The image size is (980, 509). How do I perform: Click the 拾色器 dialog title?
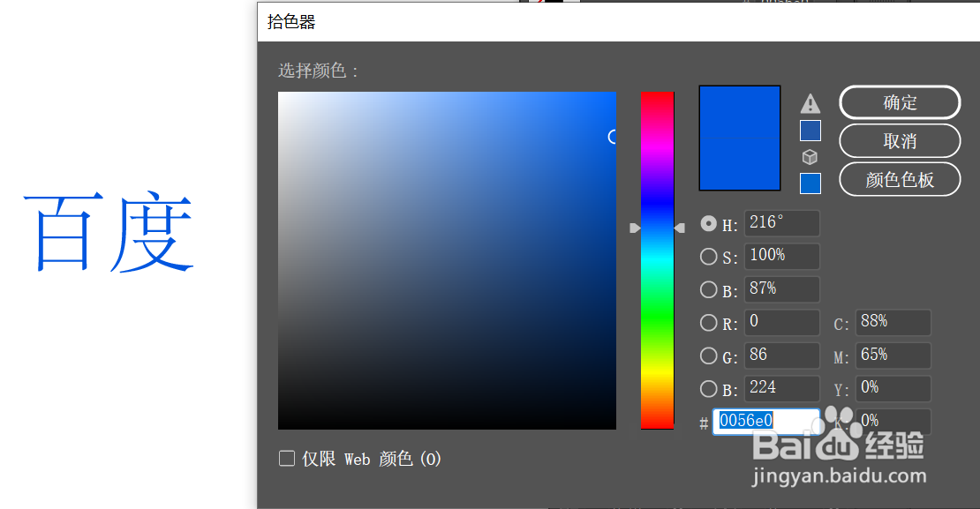(x=291, y=22)
